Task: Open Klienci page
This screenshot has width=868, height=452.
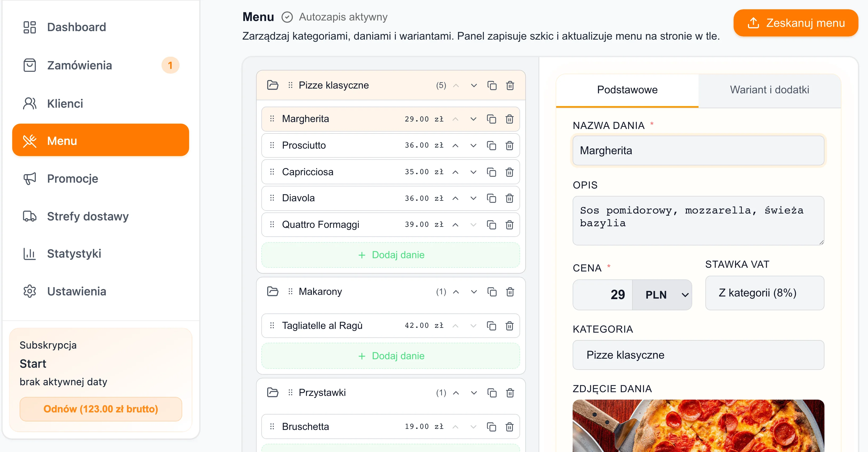Action: [100, 103]
